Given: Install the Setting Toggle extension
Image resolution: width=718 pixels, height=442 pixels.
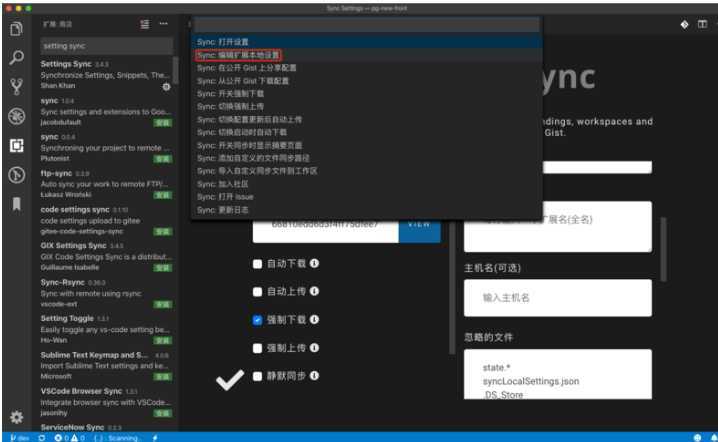Looking at the screenshot, I should point(163,340).
